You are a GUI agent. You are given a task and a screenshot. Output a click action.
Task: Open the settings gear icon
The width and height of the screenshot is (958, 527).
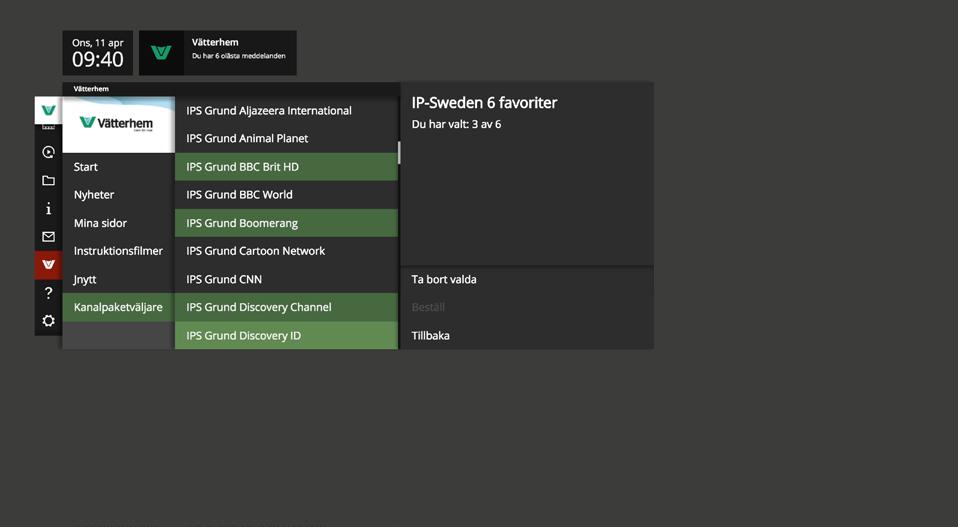(x=48, y=321)
